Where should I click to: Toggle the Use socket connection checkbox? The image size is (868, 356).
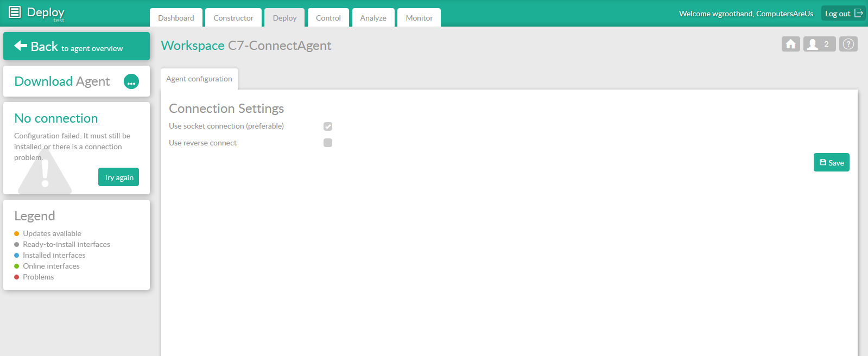coord(328,126)
